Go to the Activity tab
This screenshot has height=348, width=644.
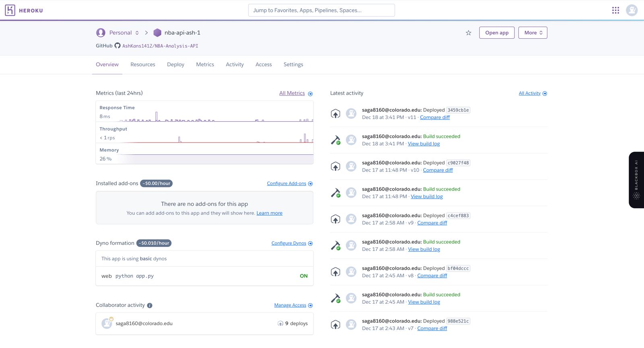235,64
